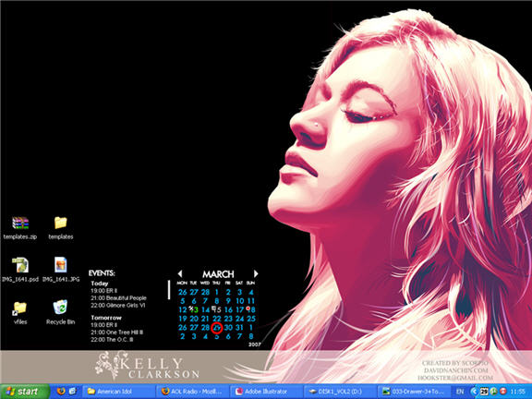Launch Firefox from the quick launch bar

[x=61, y=392]
